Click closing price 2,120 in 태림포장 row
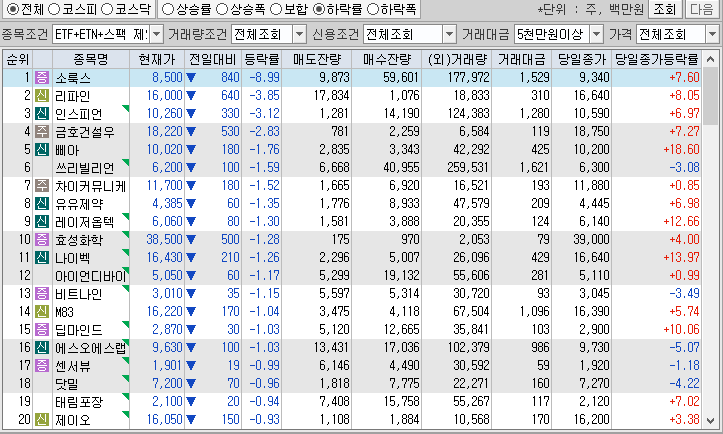This screenshot has height=434, width=723. 594,401
